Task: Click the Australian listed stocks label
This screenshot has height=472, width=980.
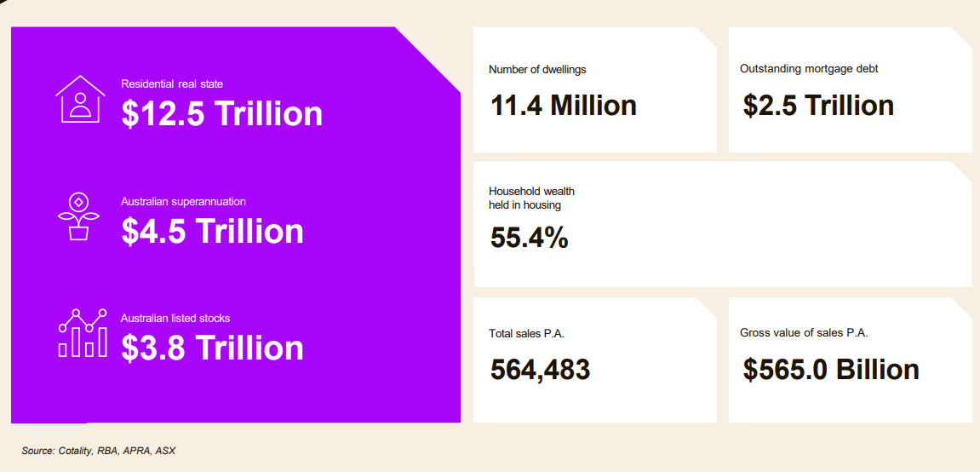Action: (175, 319)
